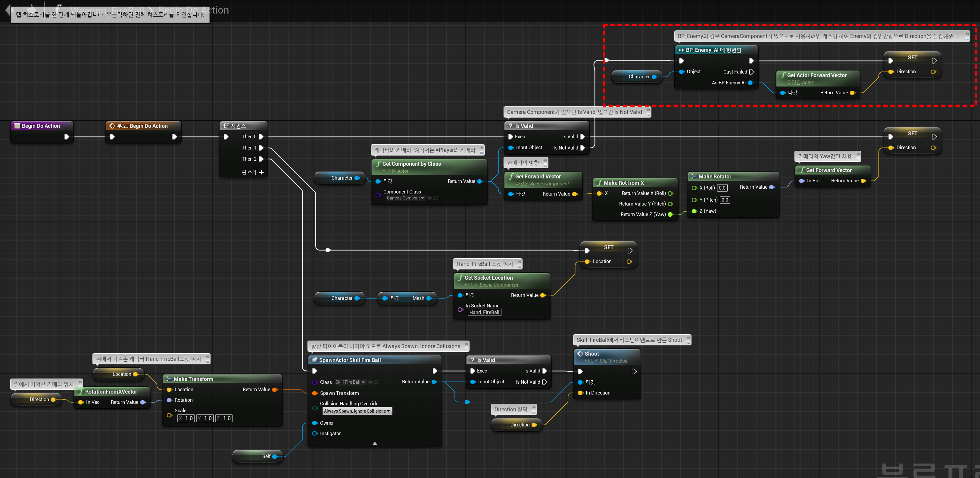Click the 'Is Not Valid' exec pin near Shoot
This screenshot has width=980, height=478.
click(x=545, y=382)
